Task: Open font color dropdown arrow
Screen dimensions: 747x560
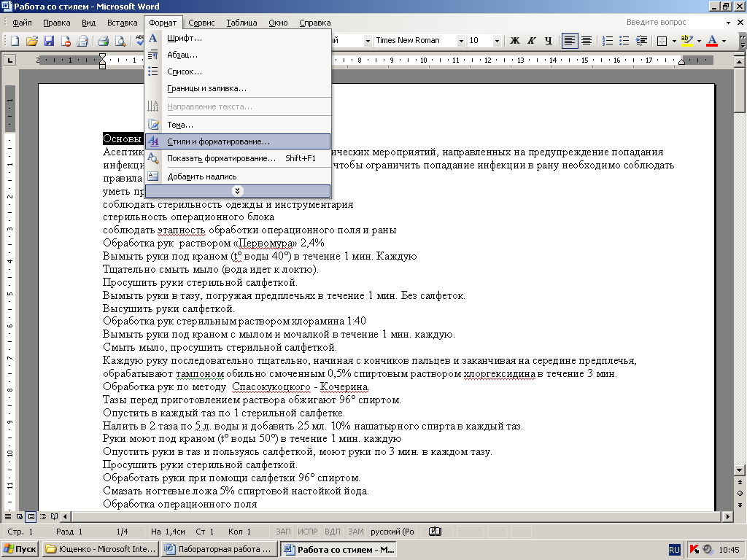Action: (724, 41)
